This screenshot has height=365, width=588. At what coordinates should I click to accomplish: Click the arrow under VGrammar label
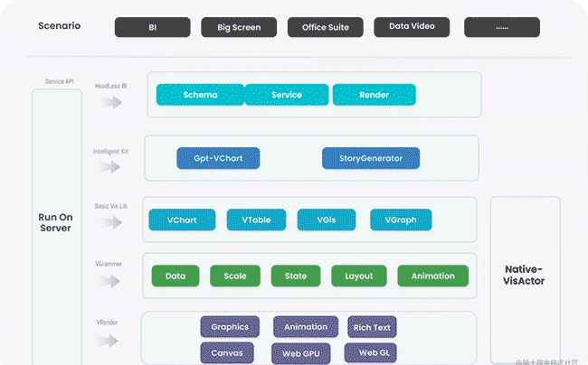tap(109, 281)
